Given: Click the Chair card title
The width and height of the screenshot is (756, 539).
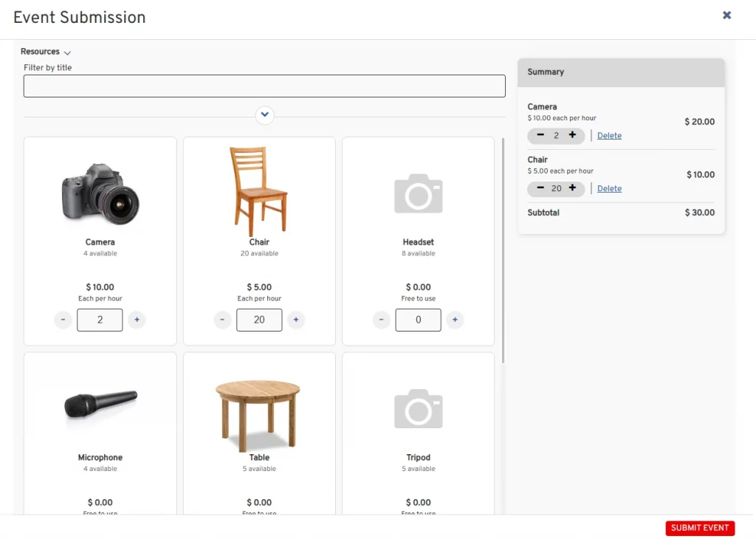Looking at the screenshot, I should click(259, 242).
